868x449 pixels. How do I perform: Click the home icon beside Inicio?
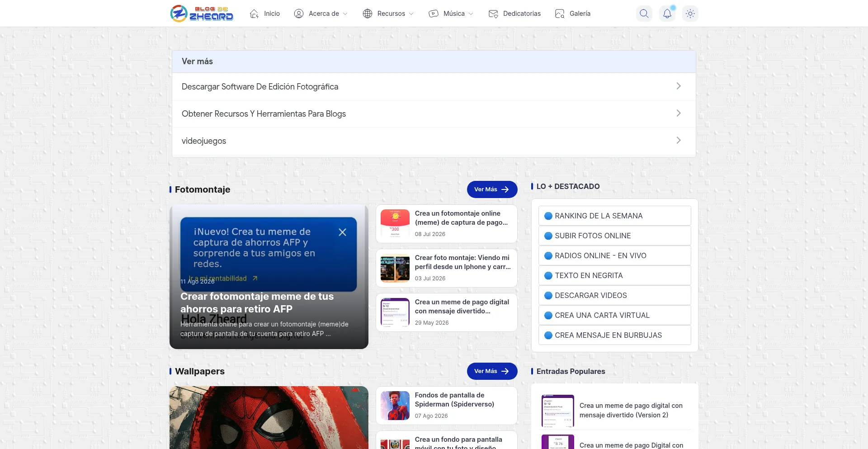[x=254, y=14]
